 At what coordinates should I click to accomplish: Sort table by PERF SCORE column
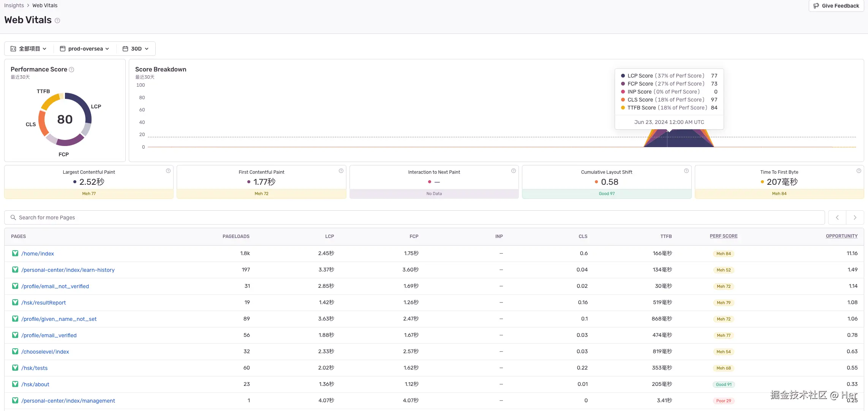pos(724,236)
